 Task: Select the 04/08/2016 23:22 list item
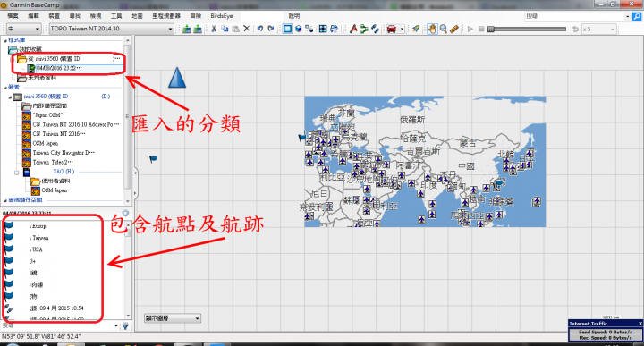(x=59, y=68)
